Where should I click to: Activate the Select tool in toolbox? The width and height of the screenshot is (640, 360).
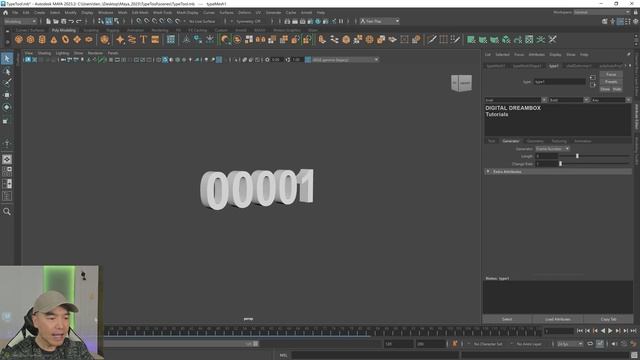pyautogui.click(x=7, y=59)
